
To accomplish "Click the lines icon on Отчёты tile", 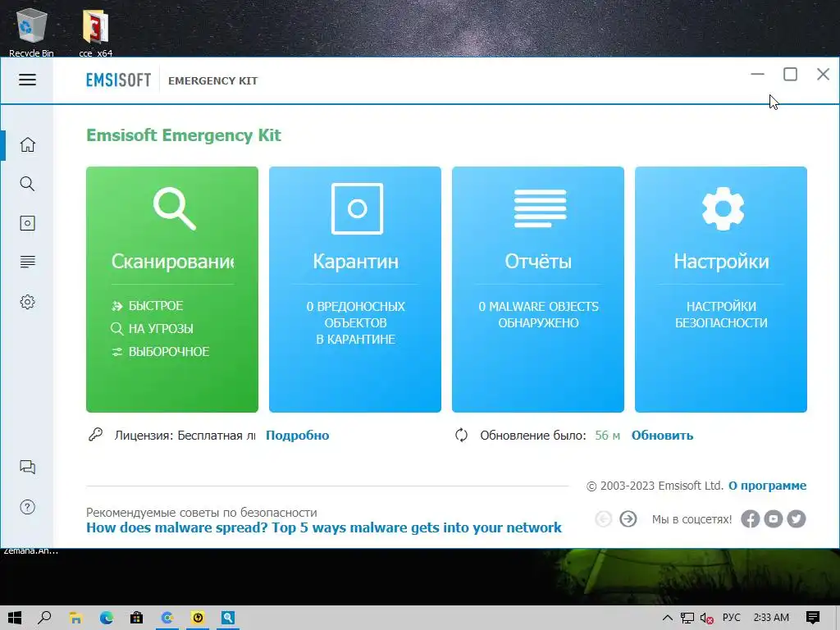I will click(x=540, y=208).
